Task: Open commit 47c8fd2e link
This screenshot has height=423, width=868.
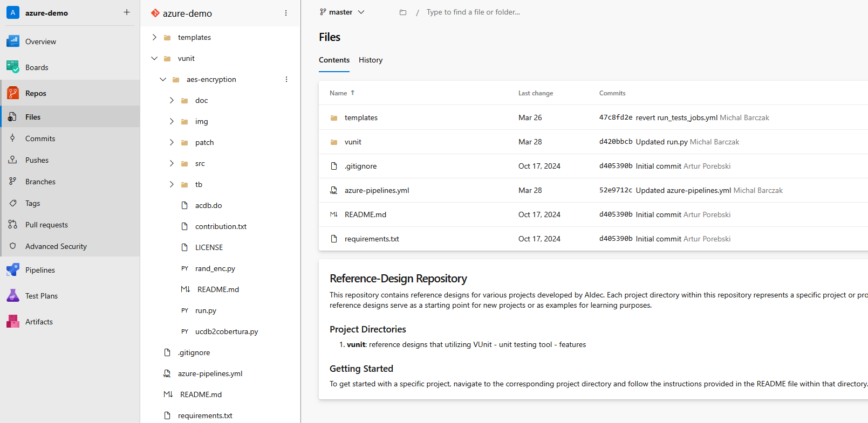Action: [x=616, y=117]
